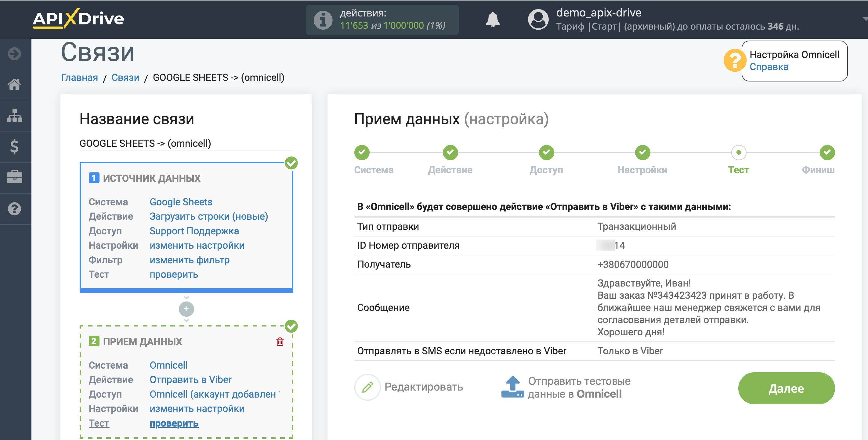The height and width of the screenshot is (440, 868).
Task: Go to Настройки step in wizard
Action: [642, 152]
